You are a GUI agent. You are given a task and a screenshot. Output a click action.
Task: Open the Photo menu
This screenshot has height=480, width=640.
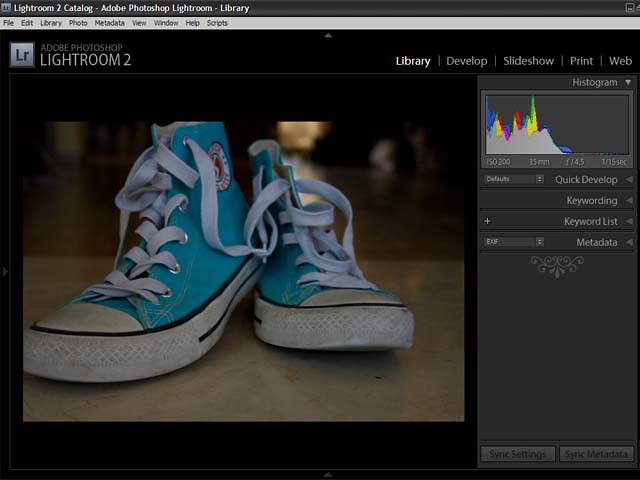point(78,22)
